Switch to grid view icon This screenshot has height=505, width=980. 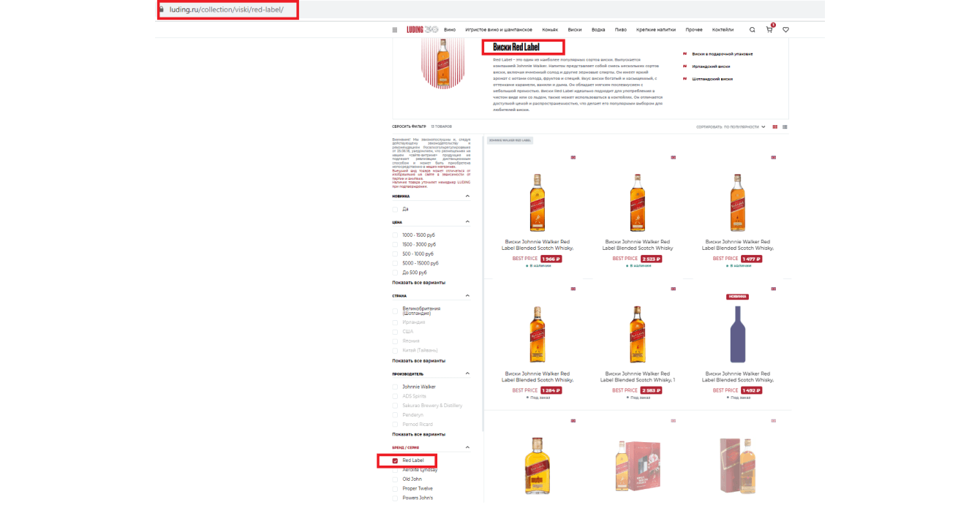pyautogui.click(x=775, y=126)
